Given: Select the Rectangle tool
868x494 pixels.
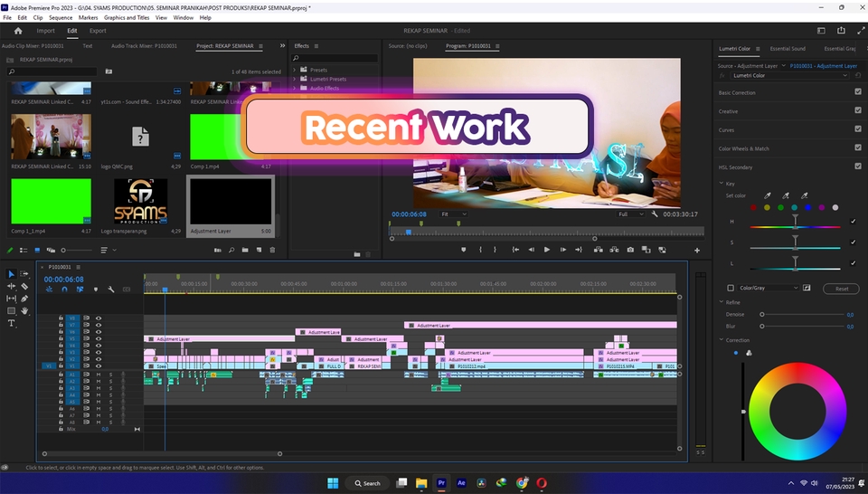Looking at the screenshot, I should (x=11, y=310).
